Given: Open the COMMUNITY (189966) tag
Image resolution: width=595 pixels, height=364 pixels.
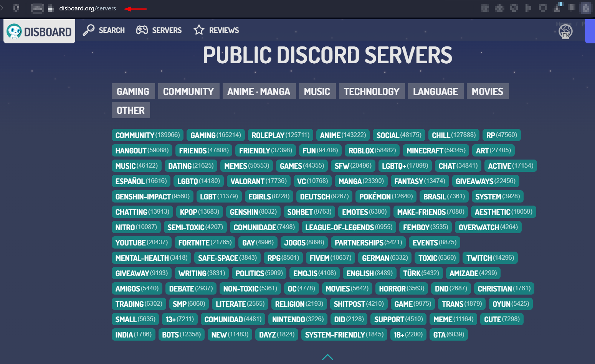Looking at the screenshot, I should [148, 135].
